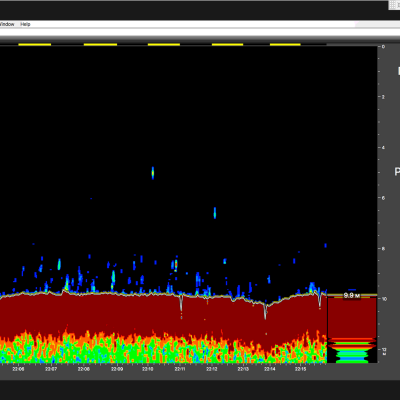Viewport: 400px width, 400px height.
Task: Select the 9.9 м depth readout label
Action: [x=352, y=296]
